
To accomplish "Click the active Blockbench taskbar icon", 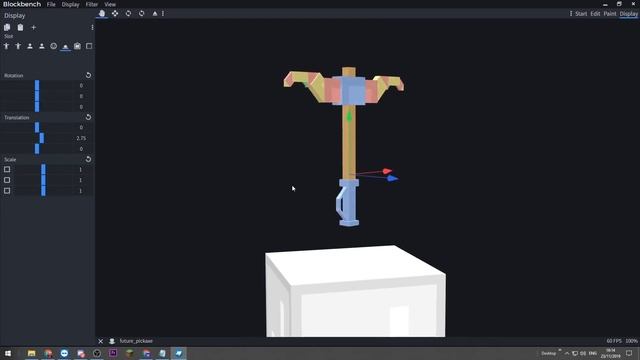I will tap(178, 353).
